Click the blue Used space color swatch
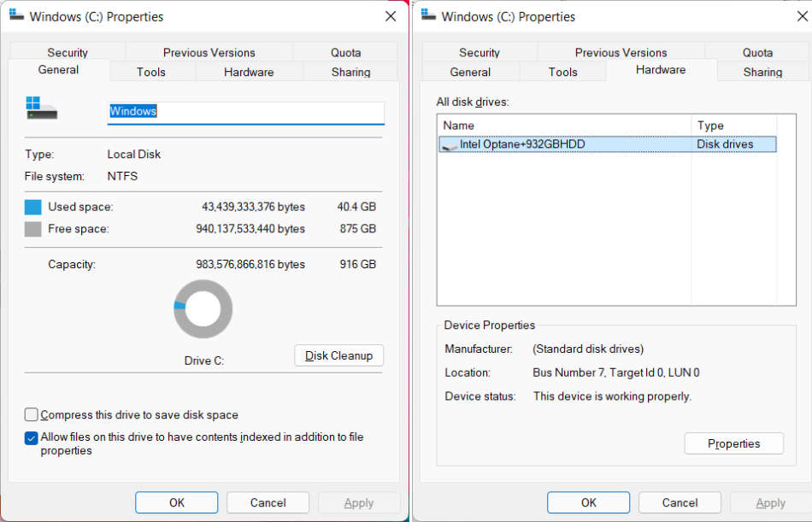Image resolution: width=812 pixels, height=522 pixels. tap(32, 207)
